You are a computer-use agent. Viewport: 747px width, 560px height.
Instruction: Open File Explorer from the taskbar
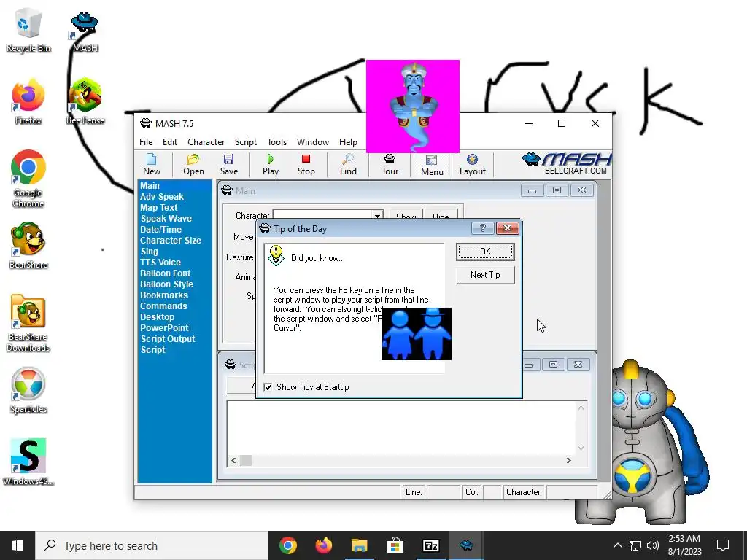click(359, 545)
